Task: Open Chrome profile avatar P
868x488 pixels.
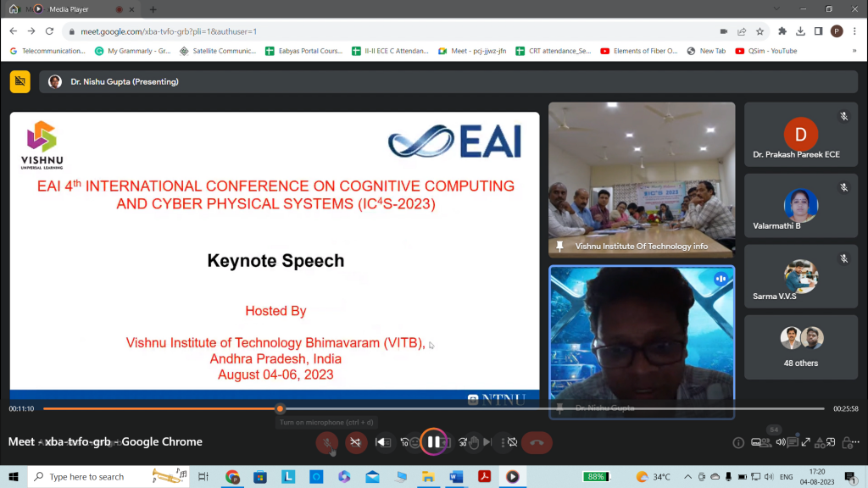Action: tap(837, 31)
